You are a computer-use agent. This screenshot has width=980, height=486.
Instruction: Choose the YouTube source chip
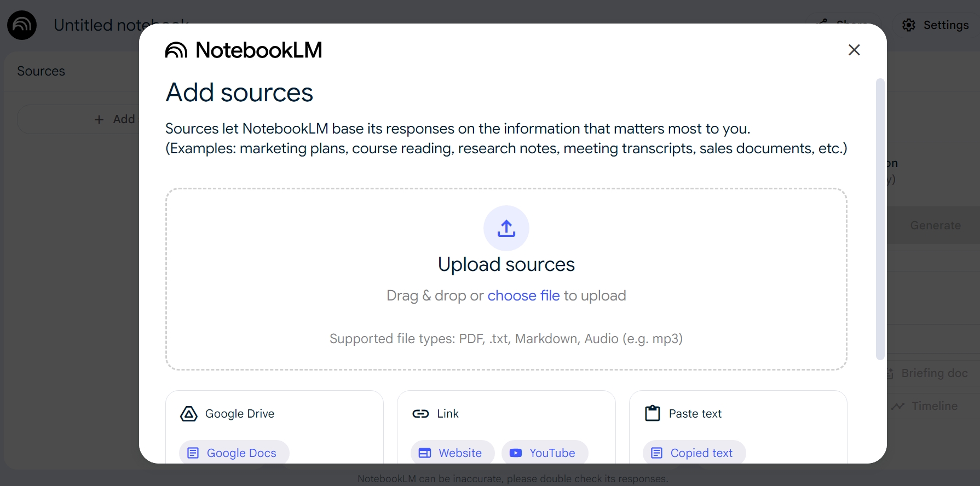(545, 453)
